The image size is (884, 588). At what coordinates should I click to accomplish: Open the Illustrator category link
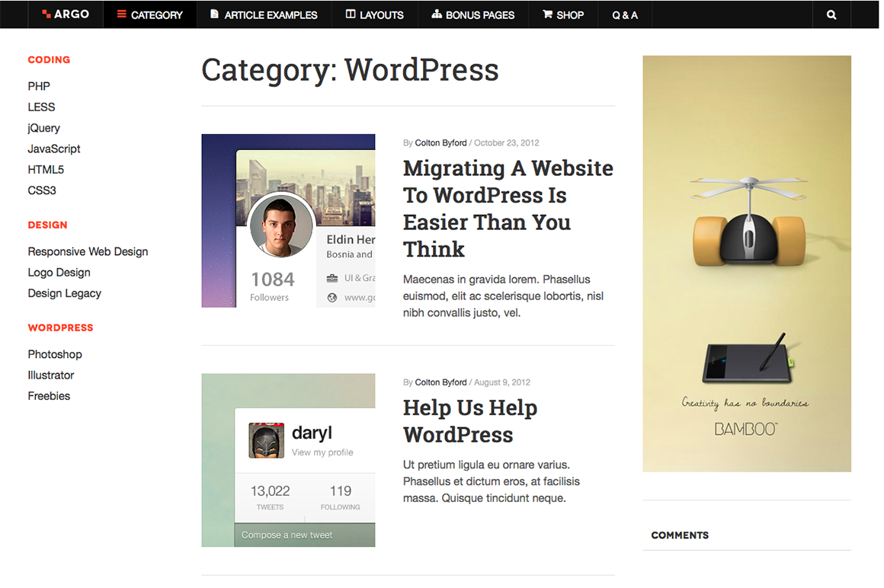tap(51, 375)
